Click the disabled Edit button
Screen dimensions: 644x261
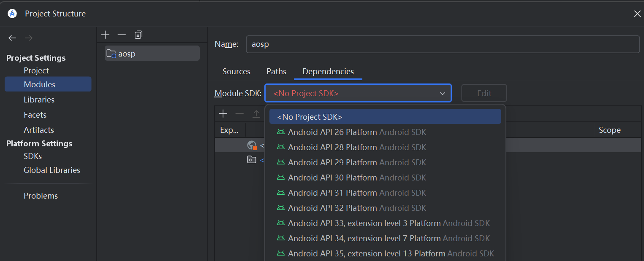tap(484, 93)
